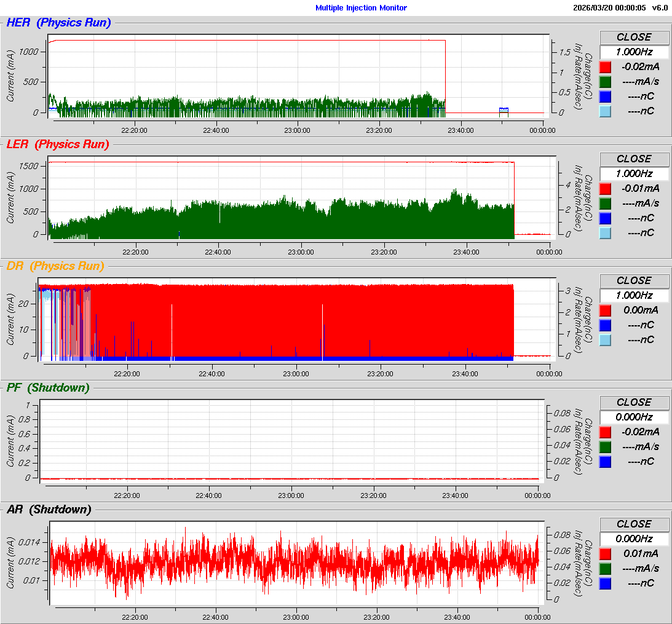The height and width of the screenshot is (624, 672).
Task: Toggle the HER light blue charge swatch
Action: [606, 111]
